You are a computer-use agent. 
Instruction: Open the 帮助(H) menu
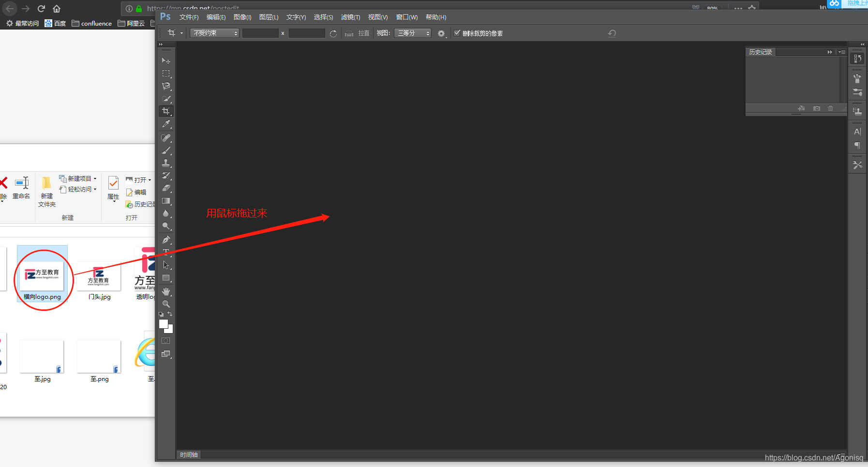[436, 17]
